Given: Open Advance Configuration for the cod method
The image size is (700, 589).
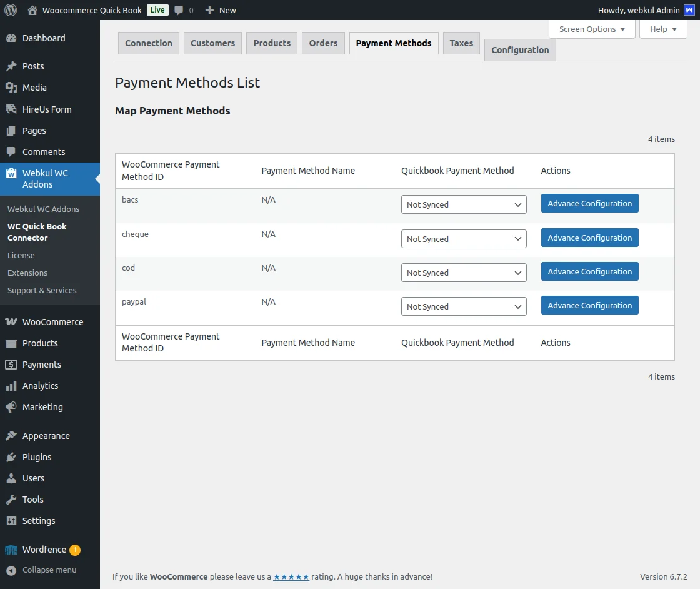Looking at the screenshot, I should tap(589, 271).
